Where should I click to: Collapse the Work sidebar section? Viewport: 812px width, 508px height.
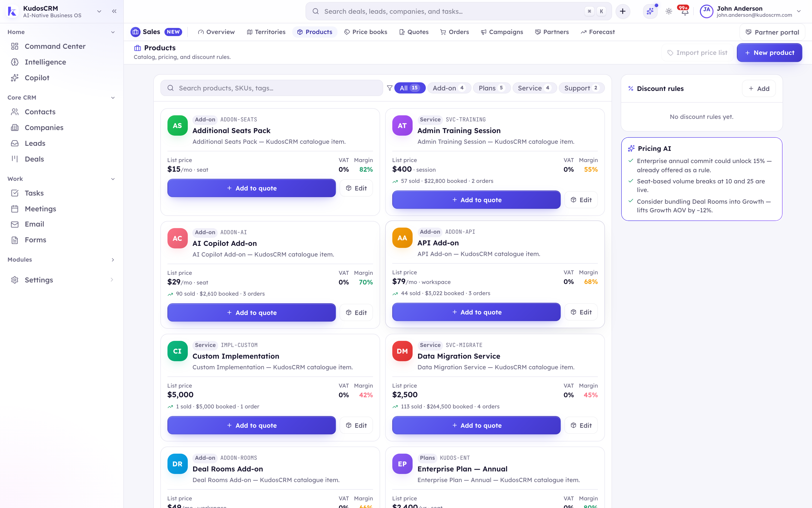point(113,179)
